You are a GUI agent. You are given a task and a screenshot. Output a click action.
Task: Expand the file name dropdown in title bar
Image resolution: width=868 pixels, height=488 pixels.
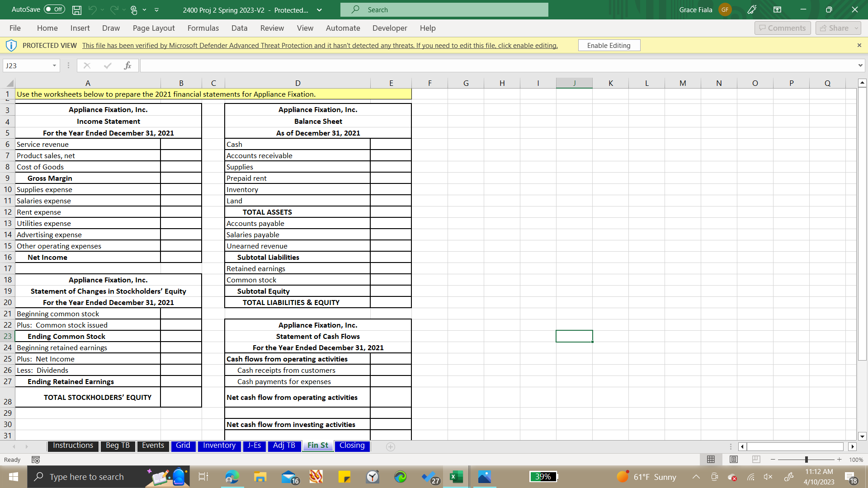coord(319,10)
